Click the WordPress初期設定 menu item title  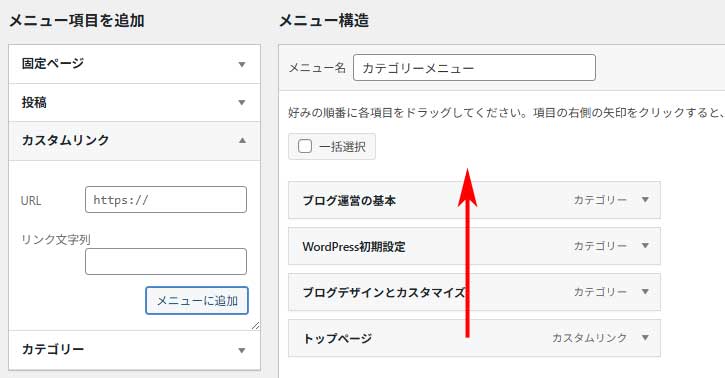354,247
